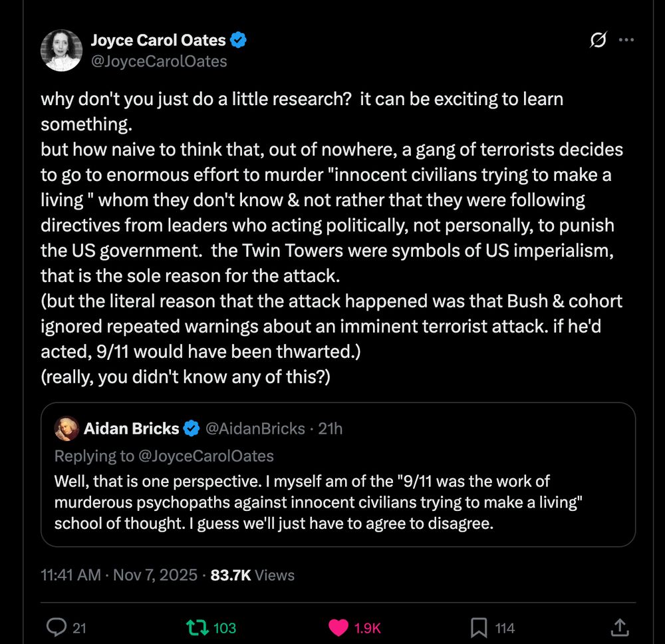The width and height of the screenshot is (665, 644).
Task: Unlike the tweet by clicking the heart
Action: pyautogui.click(x=340, y=627)
